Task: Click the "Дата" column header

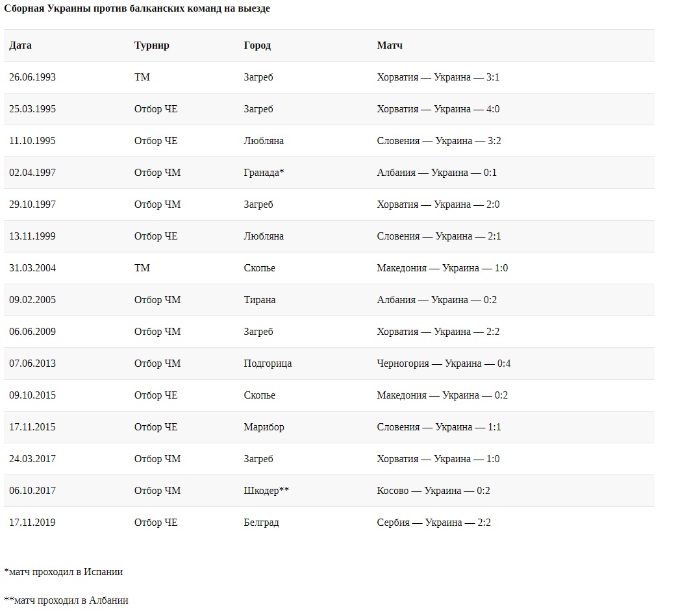Action: (x=20, y=45)
